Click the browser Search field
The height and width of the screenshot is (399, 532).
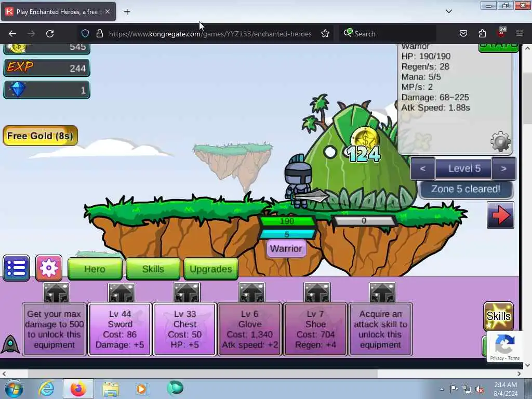point(387,34)
